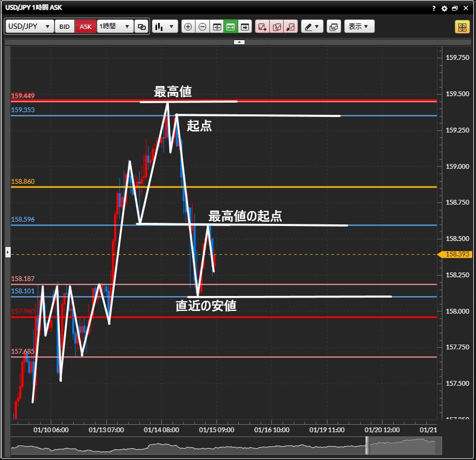This screenshot has width=476, height=460.
Task: Open the chart type bar-style dropdown
Action: point(165,27)
